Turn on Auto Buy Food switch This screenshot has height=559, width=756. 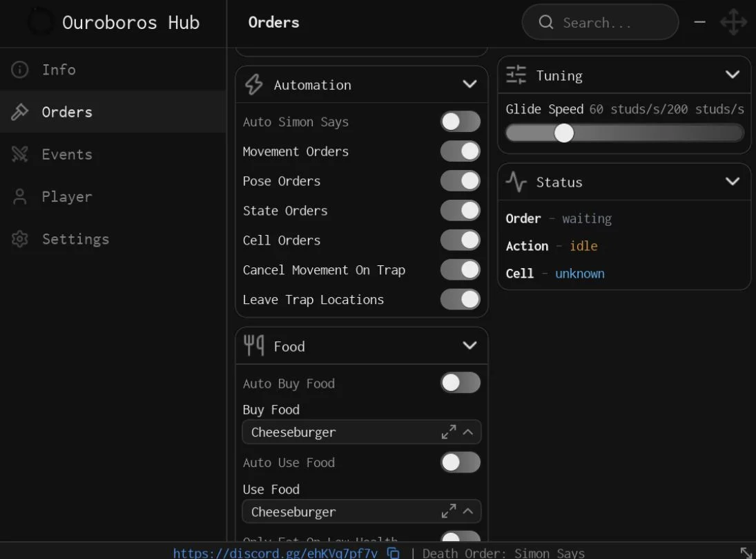click(461, 383)
